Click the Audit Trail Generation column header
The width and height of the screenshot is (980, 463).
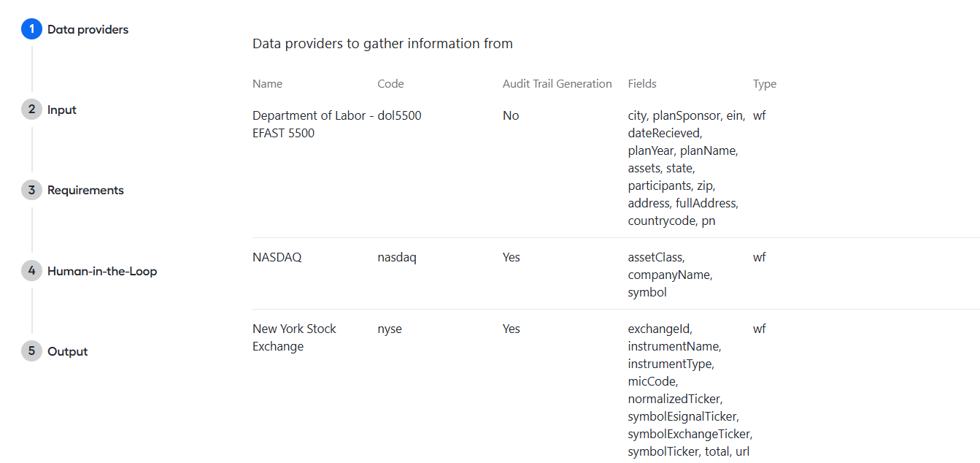(x=557, y=84)
